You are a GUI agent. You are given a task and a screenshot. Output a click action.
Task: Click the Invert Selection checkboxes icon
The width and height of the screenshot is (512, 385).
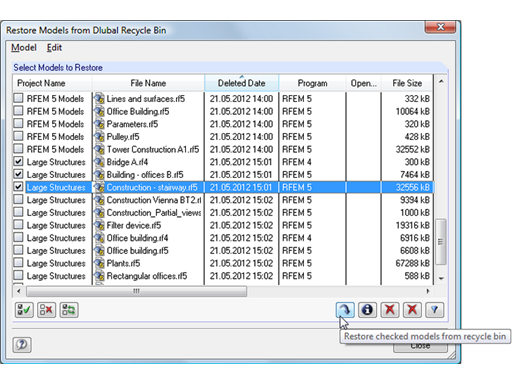point(69,310)
